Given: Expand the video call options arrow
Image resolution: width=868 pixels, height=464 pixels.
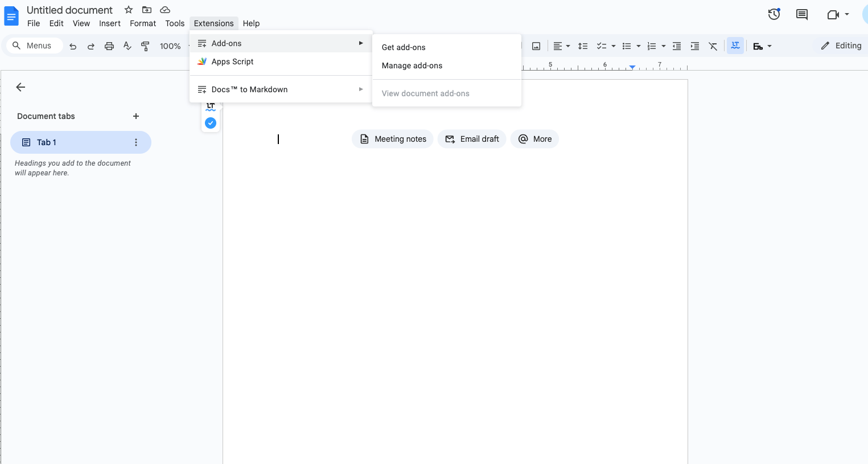Looking at the screenshot, I should tap(847, 14).
